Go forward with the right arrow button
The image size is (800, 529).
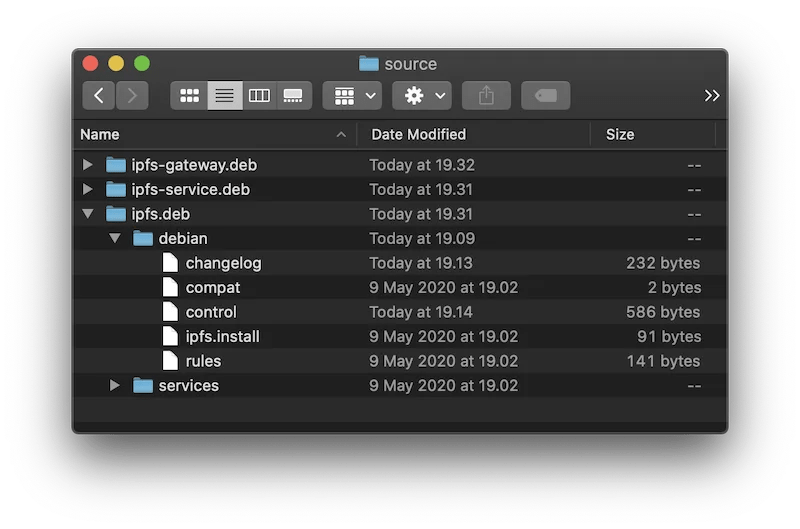tap(132, 95)
